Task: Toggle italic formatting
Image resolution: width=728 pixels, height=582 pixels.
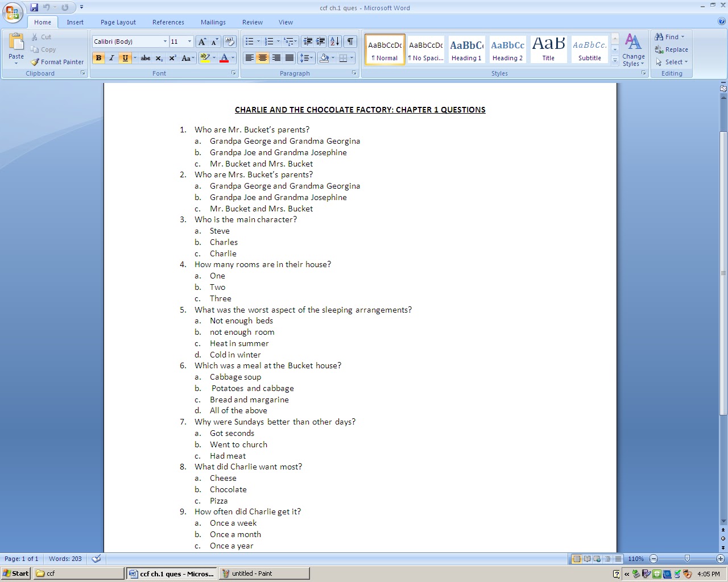Action: (x=111, y=57)
